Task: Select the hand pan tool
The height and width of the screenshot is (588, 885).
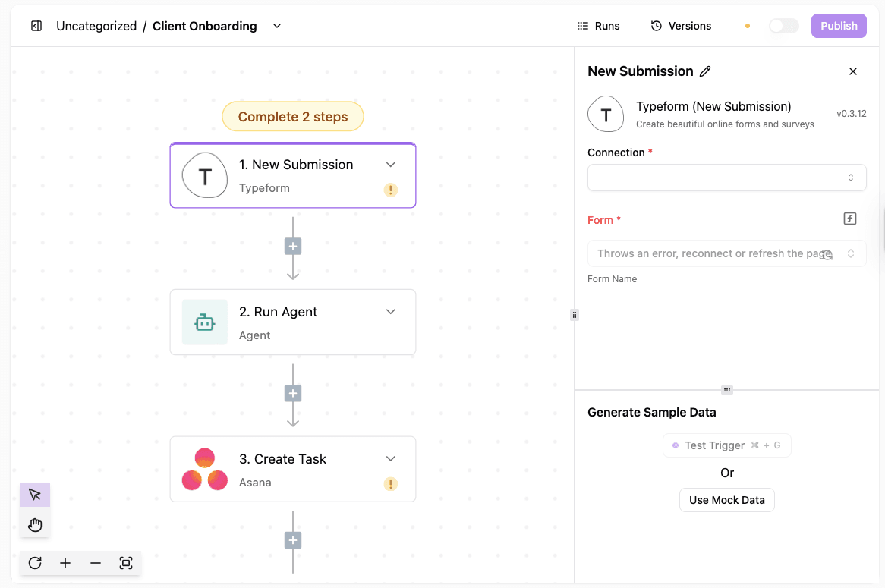Action: [35, 524]
